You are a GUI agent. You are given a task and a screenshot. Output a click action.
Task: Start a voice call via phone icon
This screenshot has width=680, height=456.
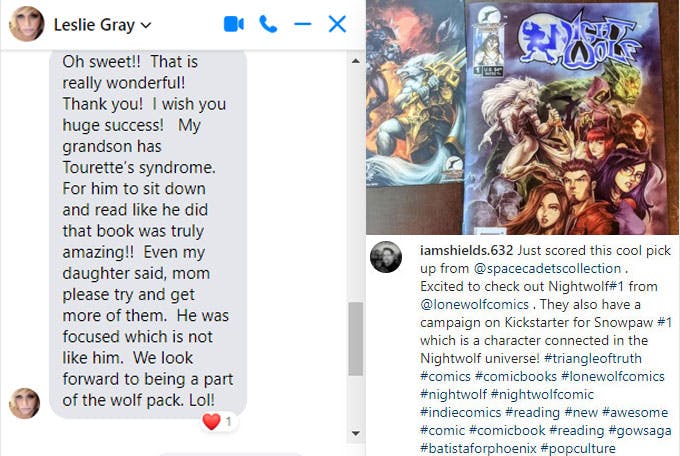(x=268, y=24)
